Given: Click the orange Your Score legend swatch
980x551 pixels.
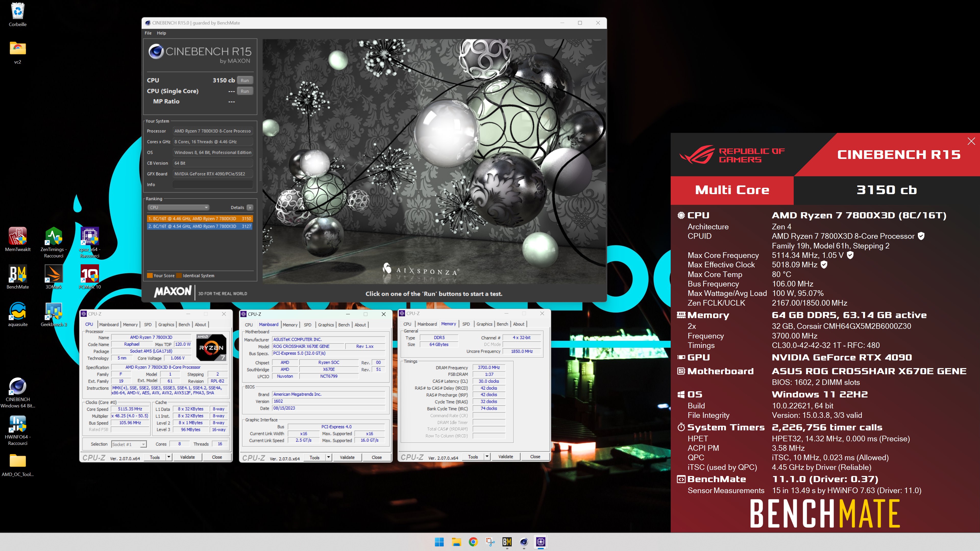Looking at the screenshot, I should 150,276.
